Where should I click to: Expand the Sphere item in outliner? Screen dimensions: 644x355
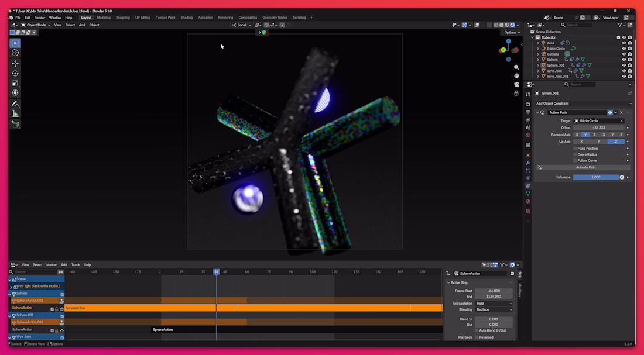pyautogui.click(x=538, y=60)
